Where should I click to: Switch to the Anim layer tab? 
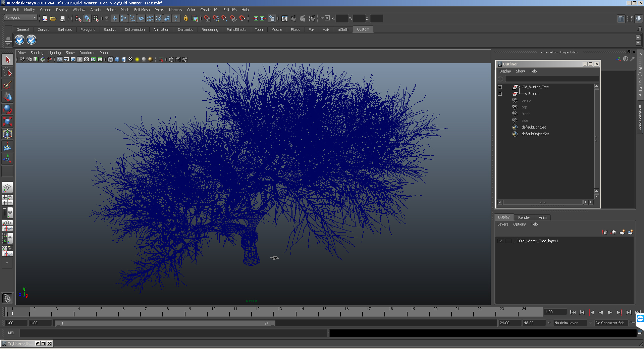[542, 217]
